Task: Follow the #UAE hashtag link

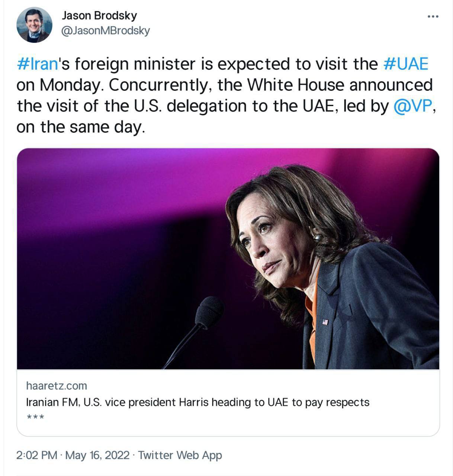Action: tap(406, 64)
